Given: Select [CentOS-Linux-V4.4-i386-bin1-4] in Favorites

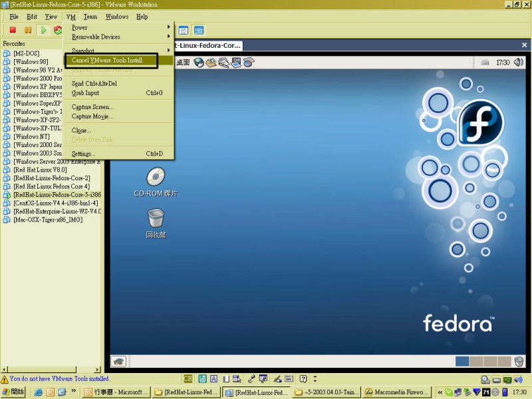Looking at the screenshot, I should point(56,203).
